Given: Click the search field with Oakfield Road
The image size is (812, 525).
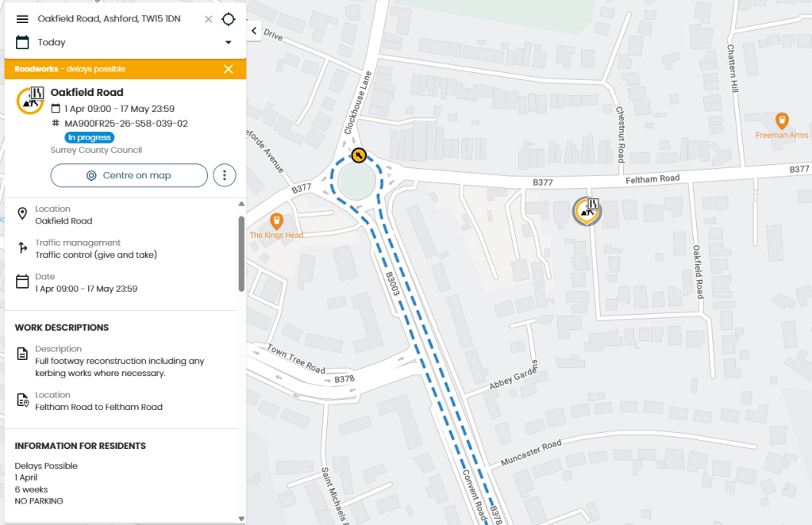Looking at the screenshot, I should 117,19.
